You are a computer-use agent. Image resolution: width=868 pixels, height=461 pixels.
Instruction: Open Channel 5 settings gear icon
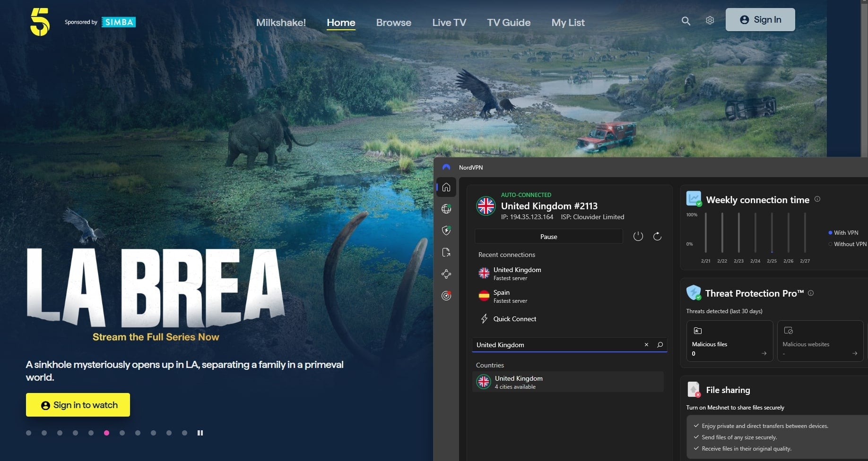pos(709,20)
